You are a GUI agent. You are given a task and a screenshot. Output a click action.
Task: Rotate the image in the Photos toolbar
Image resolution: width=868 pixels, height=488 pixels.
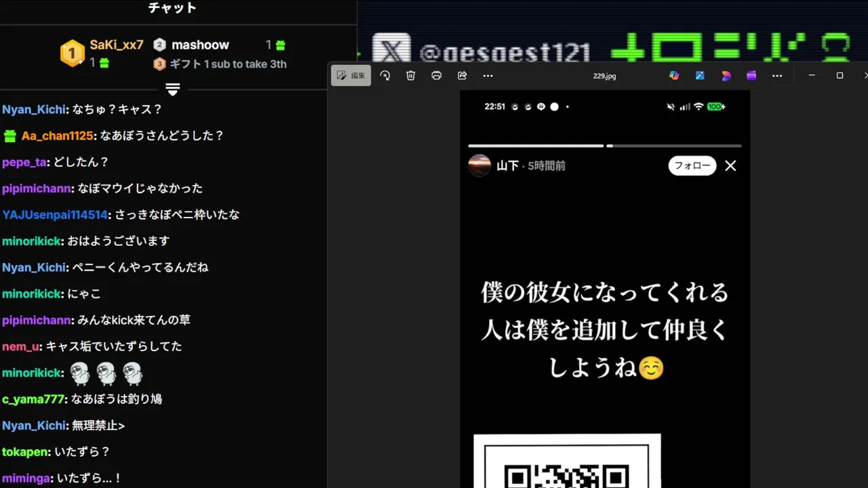(x=385, y=75)
